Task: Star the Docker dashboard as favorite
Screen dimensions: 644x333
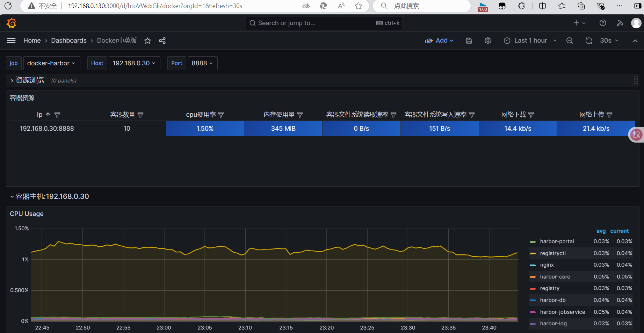Action: coord(147,41)
